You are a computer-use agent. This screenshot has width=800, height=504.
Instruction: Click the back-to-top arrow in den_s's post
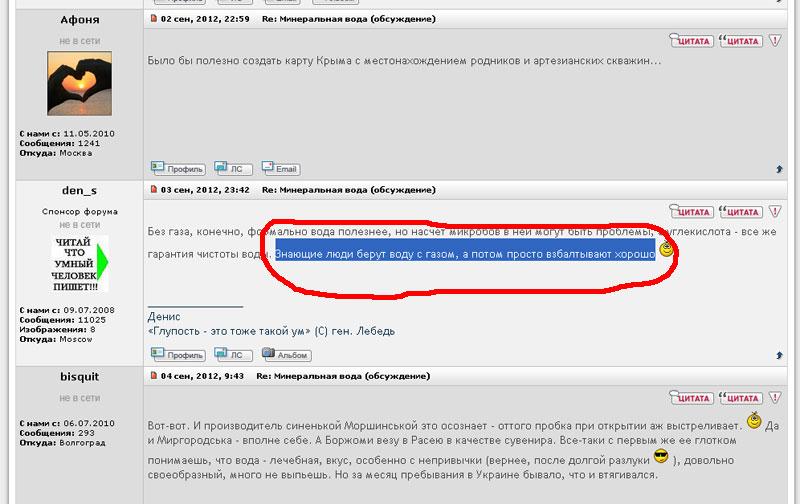[779, 355]
